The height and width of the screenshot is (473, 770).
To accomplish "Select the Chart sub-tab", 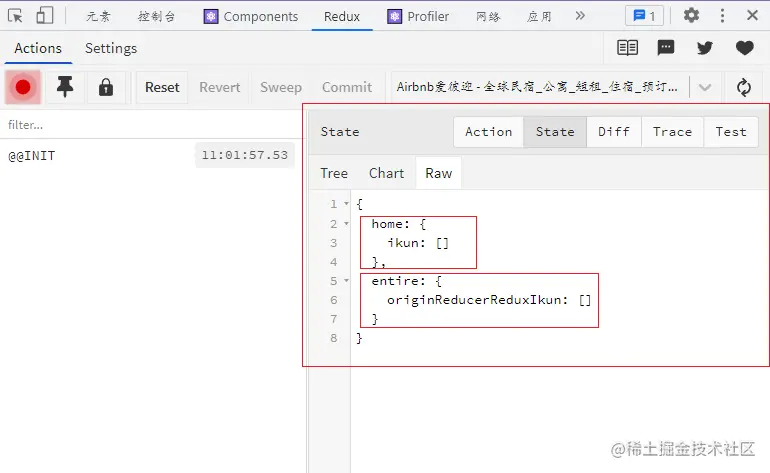I will [x=386, y=173].
